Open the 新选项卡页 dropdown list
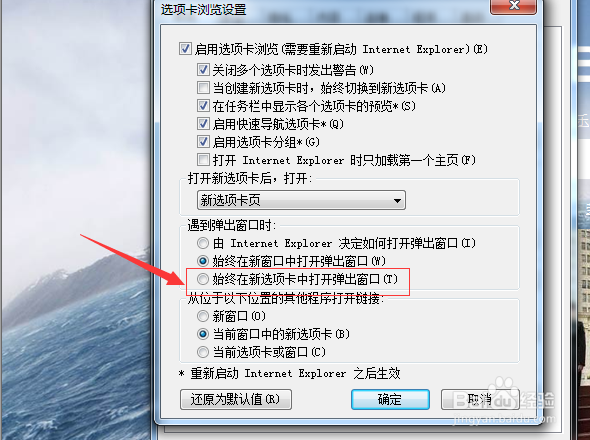Viewport: 590px width, 440px height. (x=301, y=200)
